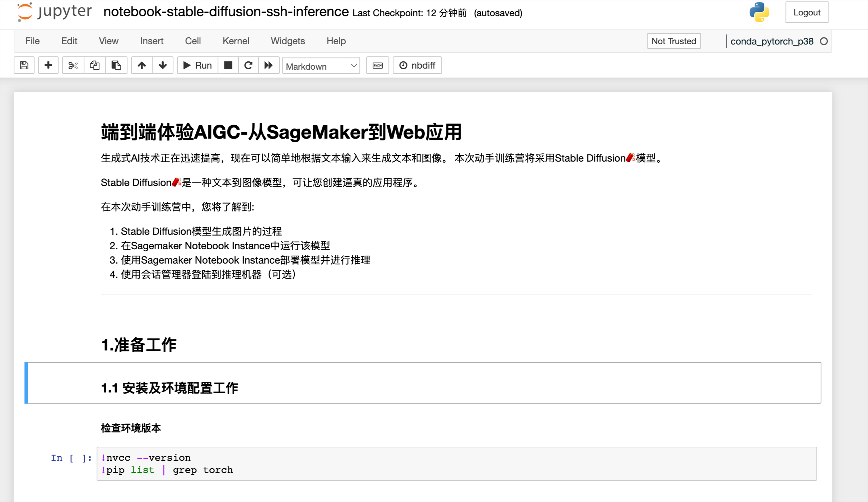Click the Logout button

tap(807, 13)
